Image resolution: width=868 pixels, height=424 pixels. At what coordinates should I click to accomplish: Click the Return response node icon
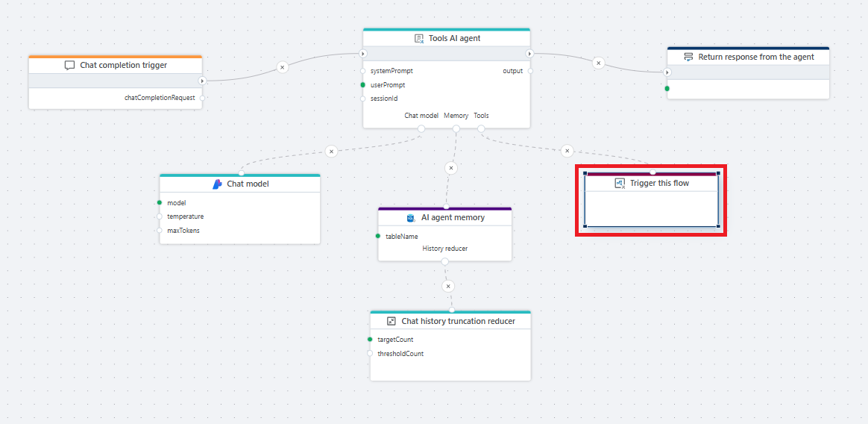(x=688, y=57)
